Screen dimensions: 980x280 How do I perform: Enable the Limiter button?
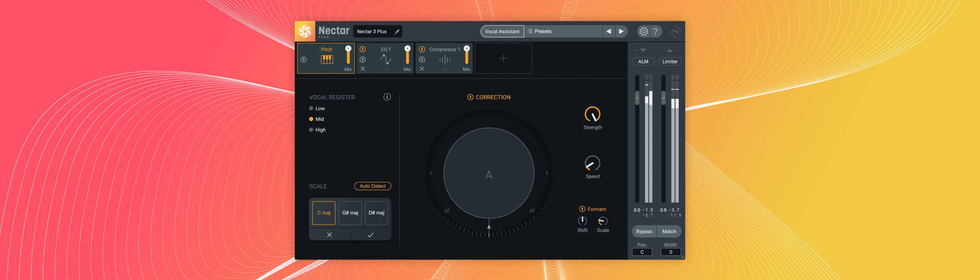670,62
